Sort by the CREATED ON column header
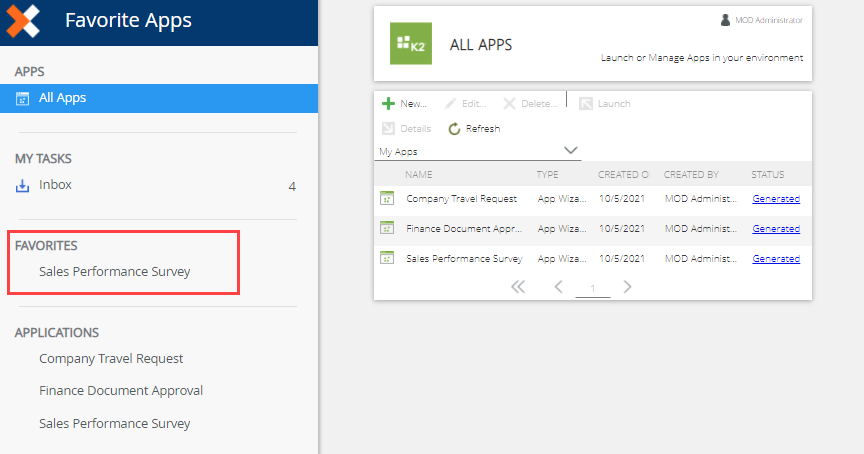 (623, 175)
